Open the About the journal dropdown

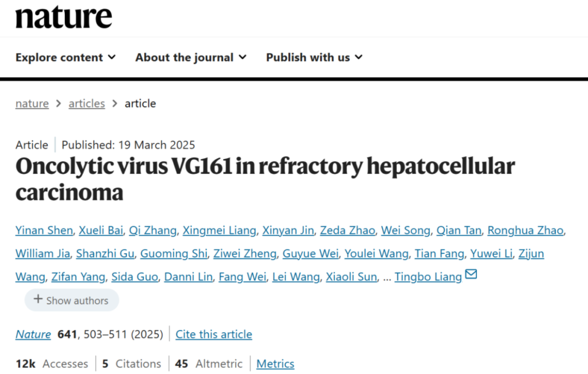click(x=191, y=57)
